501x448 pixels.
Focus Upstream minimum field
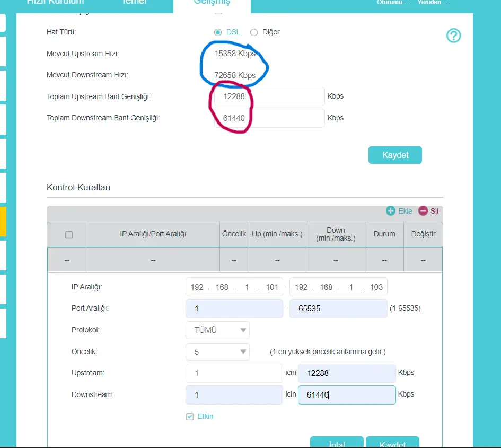pos(234,373)
